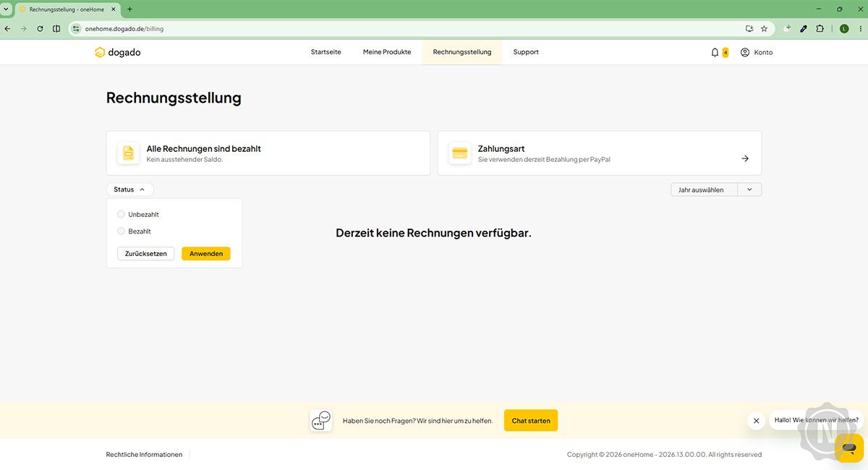The height and width of the screenshot is (470, 868).
Task: Click 'Kein ausstehender Saldo.' text
Action: pyautogui.click(x=185, y=159)
